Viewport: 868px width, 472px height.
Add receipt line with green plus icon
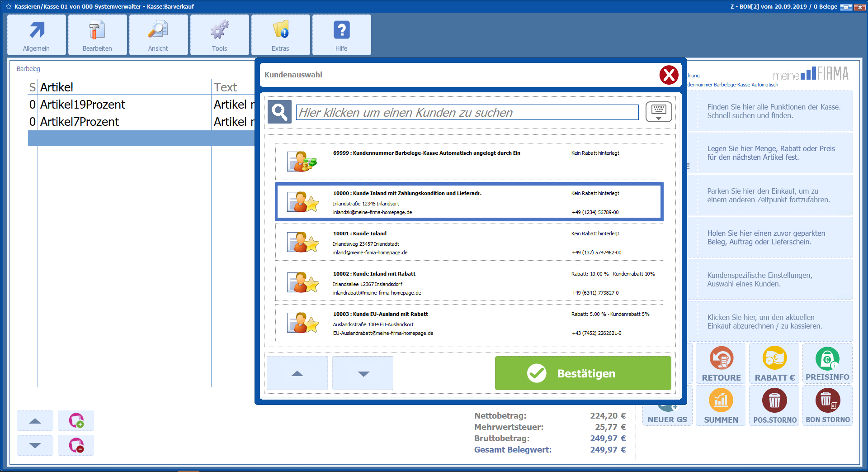76,420
